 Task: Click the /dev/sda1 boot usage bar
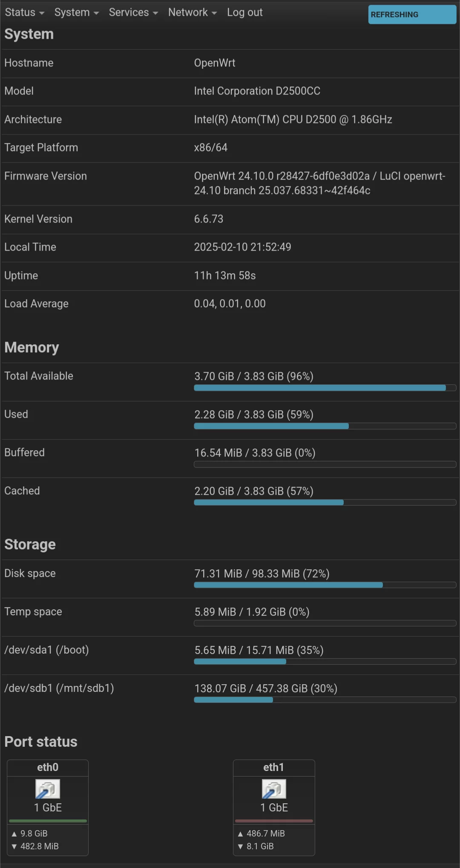[x=325, y=662]
